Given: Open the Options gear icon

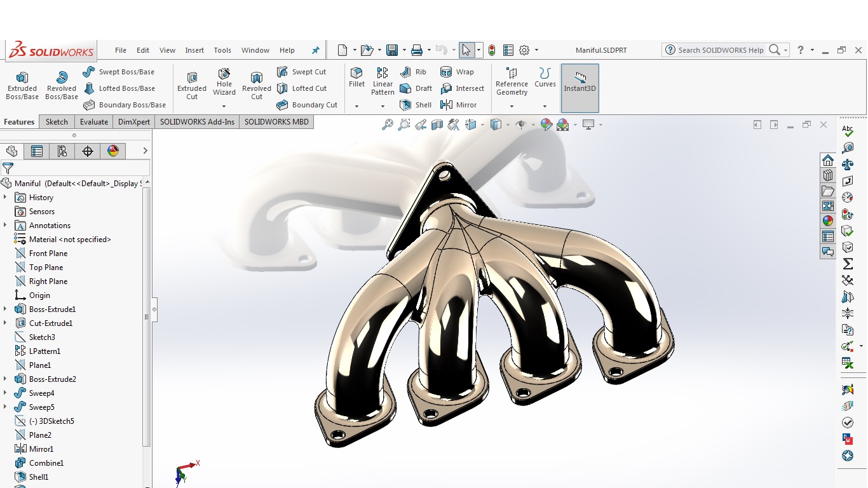Looking at the screenshot, I should point(524,50).
